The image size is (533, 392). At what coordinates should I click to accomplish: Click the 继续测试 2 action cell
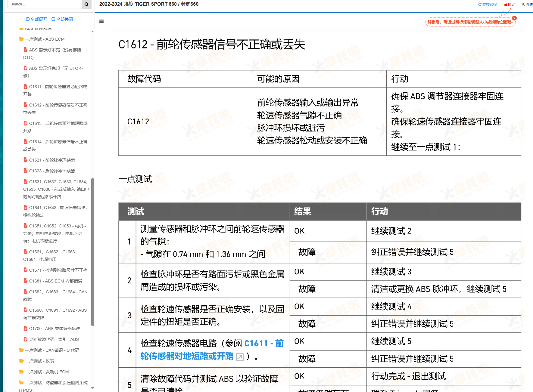(444, 231)
